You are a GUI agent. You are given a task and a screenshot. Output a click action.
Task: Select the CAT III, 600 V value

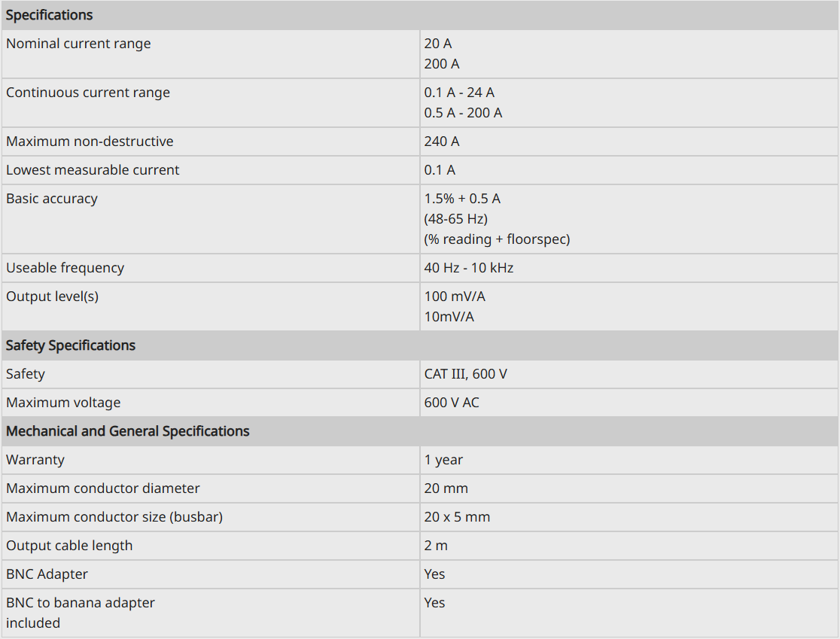465,374
